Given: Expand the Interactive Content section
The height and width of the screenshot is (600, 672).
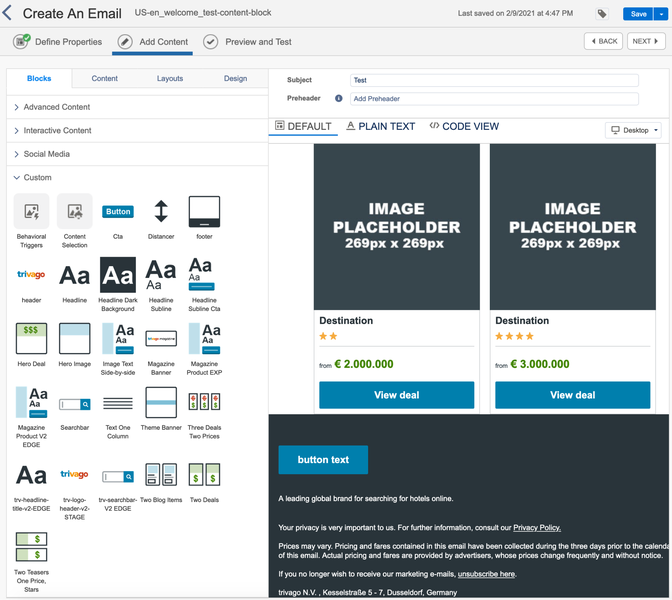Looking at the screenshot, I should [x=57, y=131].
